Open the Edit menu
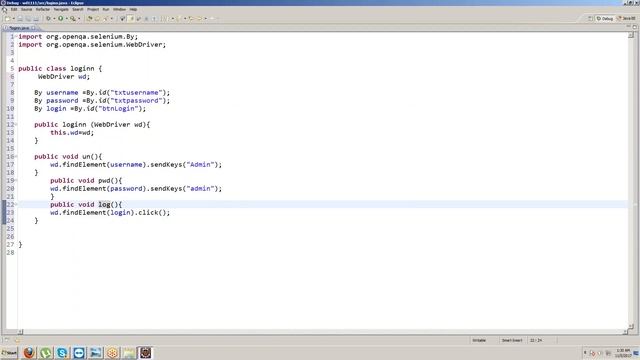Screen dimensions: 640x360 pyautogui.click(x=14, y=9)
